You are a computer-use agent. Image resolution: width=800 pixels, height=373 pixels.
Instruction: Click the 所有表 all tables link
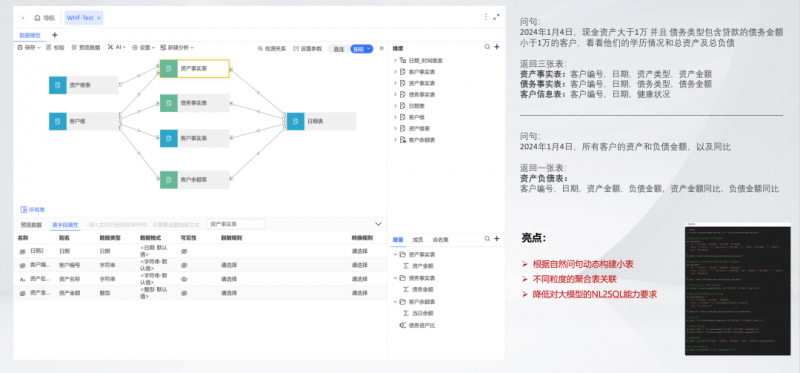[x=33, y=210]
